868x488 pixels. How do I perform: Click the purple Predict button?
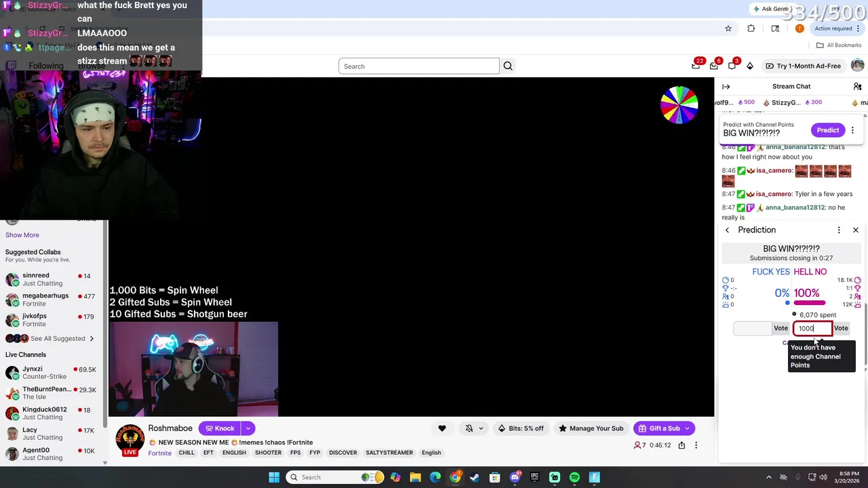(827, 130)
